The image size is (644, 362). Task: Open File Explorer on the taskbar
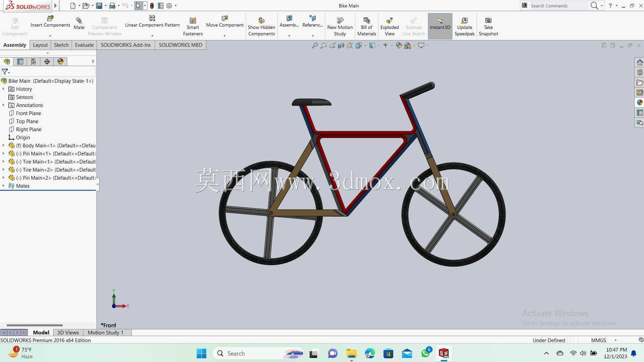[x=352, y=354]
